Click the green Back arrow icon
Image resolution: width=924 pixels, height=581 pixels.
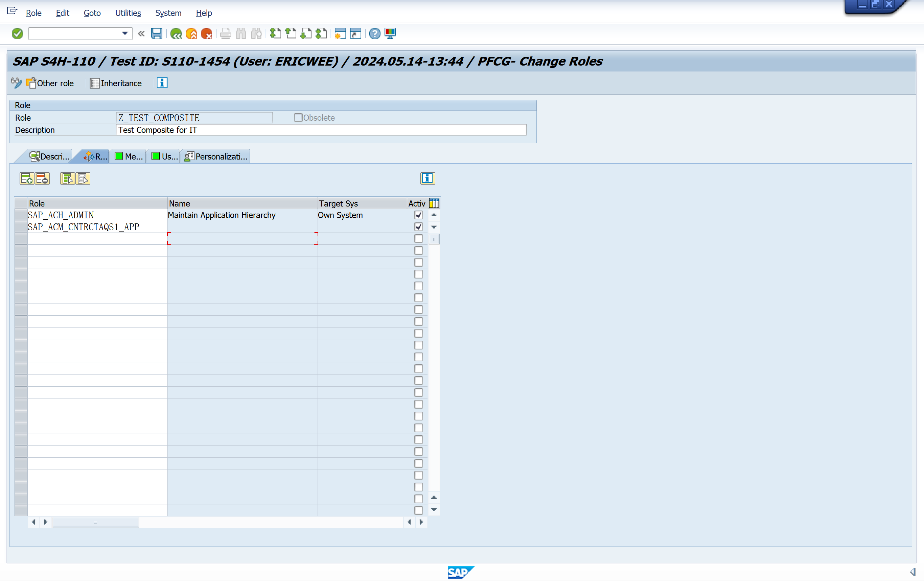tap(176, 34)
